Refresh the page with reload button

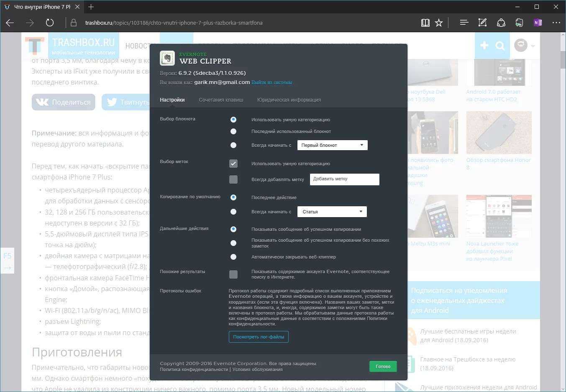[x=50, y=23]
